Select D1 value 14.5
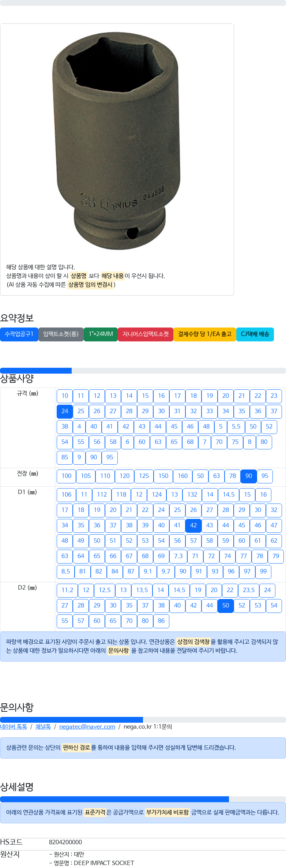This screenshot has width=286, height=868. pos(229,495)
